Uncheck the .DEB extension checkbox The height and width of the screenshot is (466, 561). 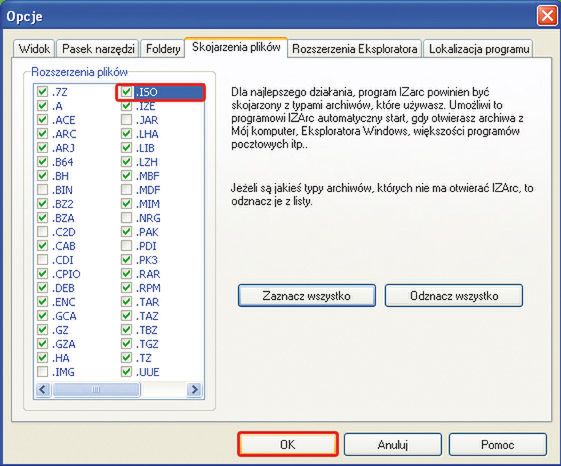pos(42,287)
